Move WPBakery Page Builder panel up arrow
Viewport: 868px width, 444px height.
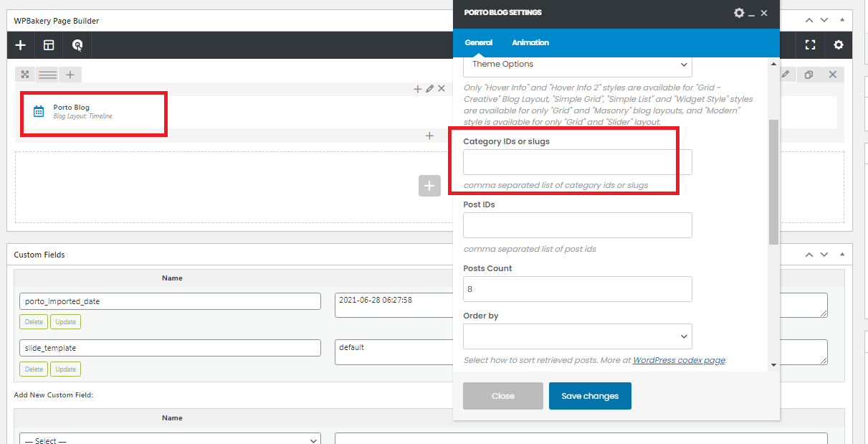pos(809,21)
